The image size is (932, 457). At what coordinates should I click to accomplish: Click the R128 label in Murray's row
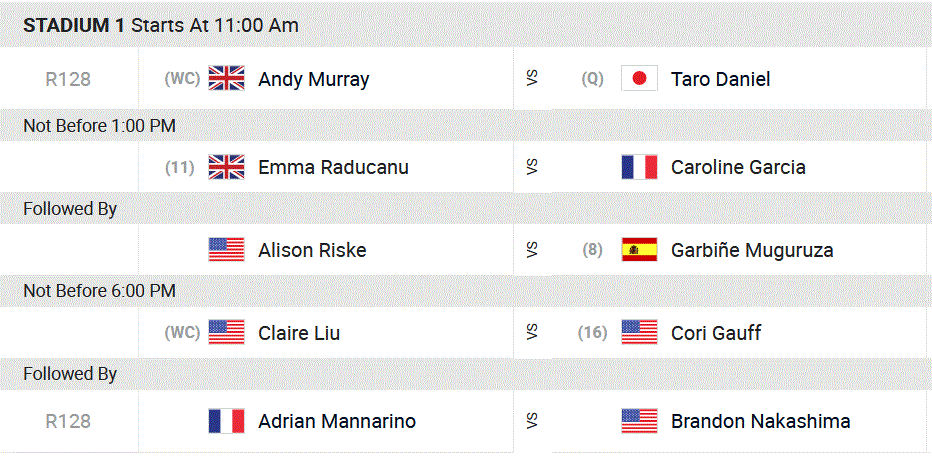pos(69,79)
